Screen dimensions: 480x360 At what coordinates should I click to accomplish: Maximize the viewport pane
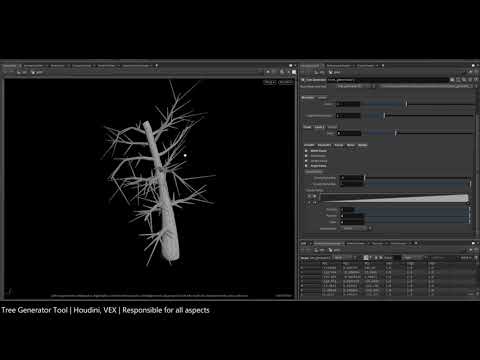coord(291,66)
